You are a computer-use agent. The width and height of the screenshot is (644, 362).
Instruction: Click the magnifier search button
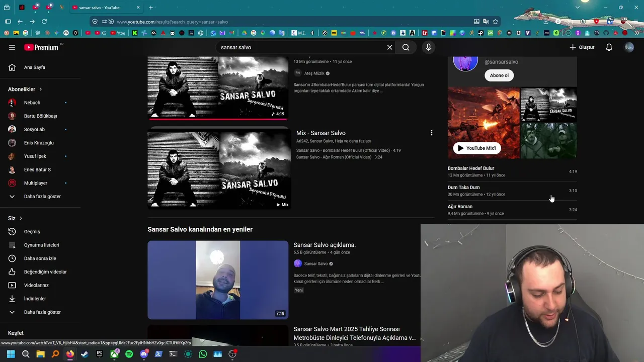coord(406,47)
